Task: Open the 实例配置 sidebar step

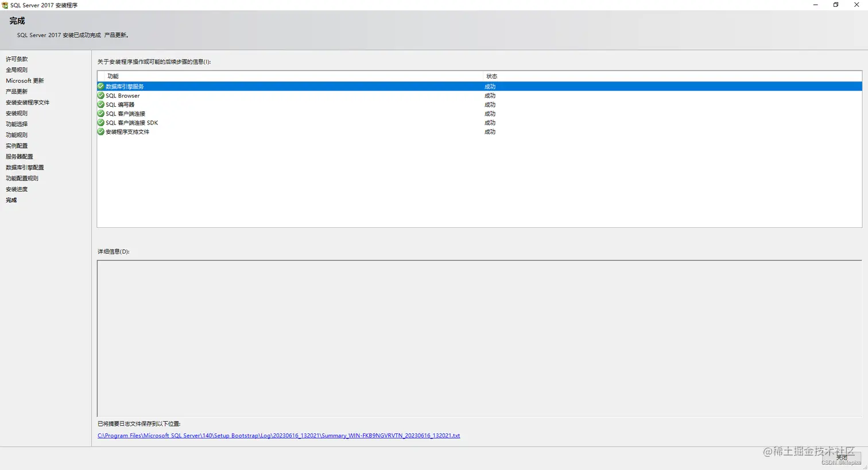Action: (x=17, y=146)
